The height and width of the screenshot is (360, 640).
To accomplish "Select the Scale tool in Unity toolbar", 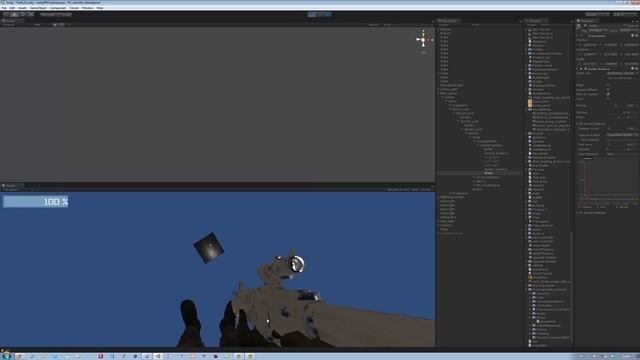I will point(30,14).
